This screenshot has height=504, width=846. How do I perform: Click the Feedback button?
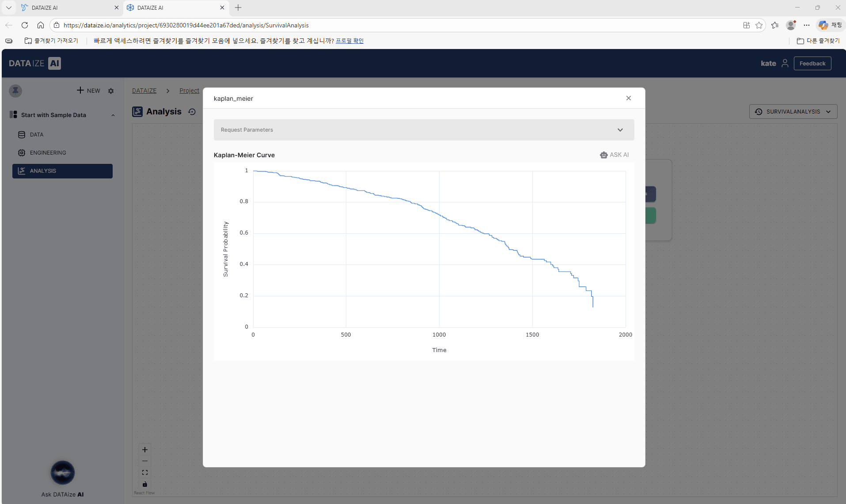(x=812, y=63)
